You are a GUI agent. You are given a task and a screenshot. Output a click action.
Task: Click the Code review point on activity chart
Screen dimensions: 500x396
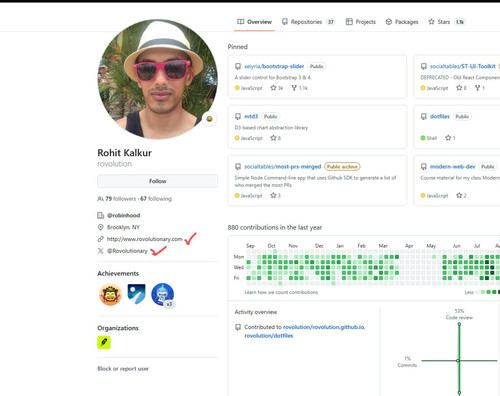[459, 324]
